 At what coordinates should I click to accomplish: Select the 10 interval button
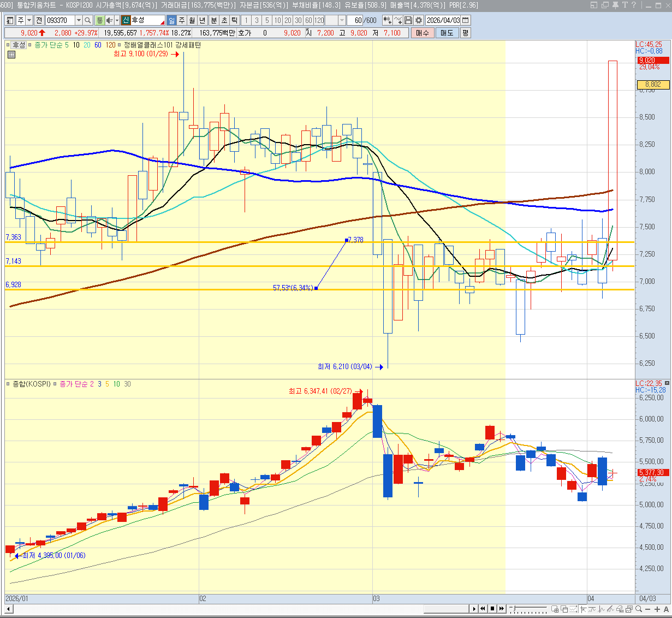[277, 20]
